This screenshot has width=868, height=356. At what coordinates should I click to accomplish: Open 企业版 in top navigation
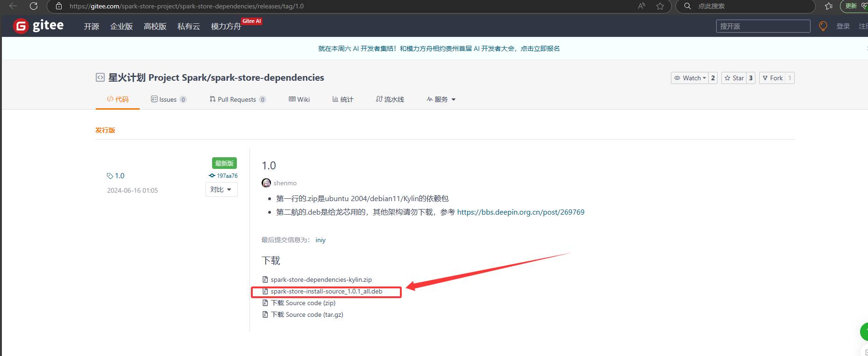[121, 27]
